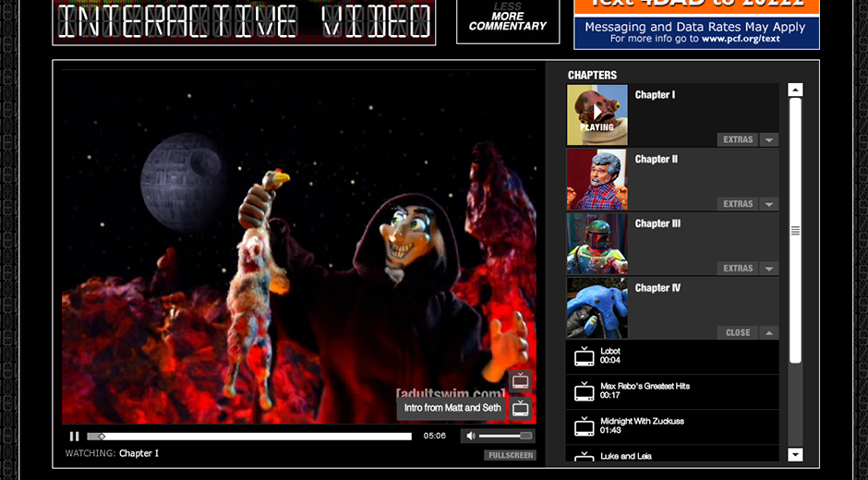Click upper TV extras icon on video
The height and width of the screenshot is (480, 868).
tap(521, 381)
